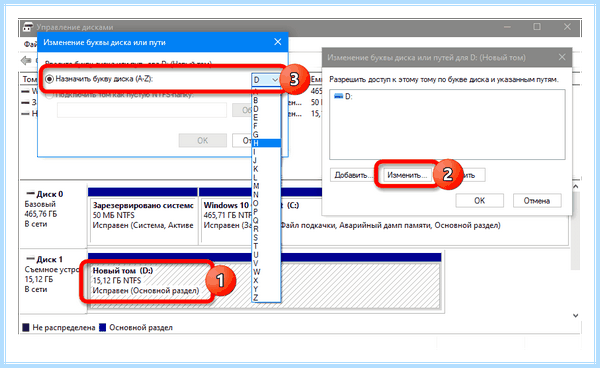Select 'Назначить букву диска (A-Z)' radio button

click(49, 79)
